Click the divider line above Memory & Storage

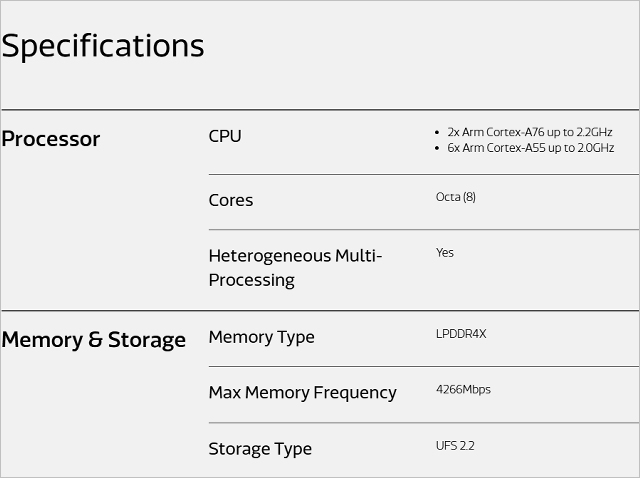tap(320, 311)
